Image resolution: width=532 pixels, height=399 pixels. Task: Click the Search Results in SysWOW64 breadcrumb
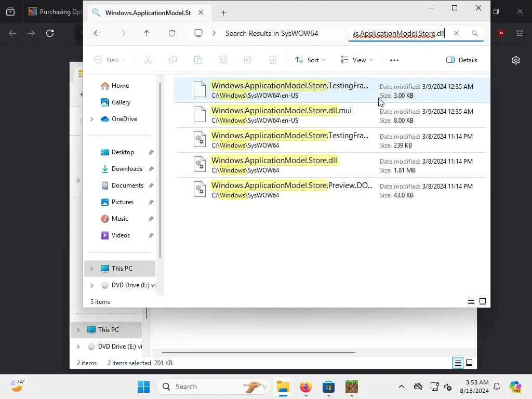[x=271, y=33]
